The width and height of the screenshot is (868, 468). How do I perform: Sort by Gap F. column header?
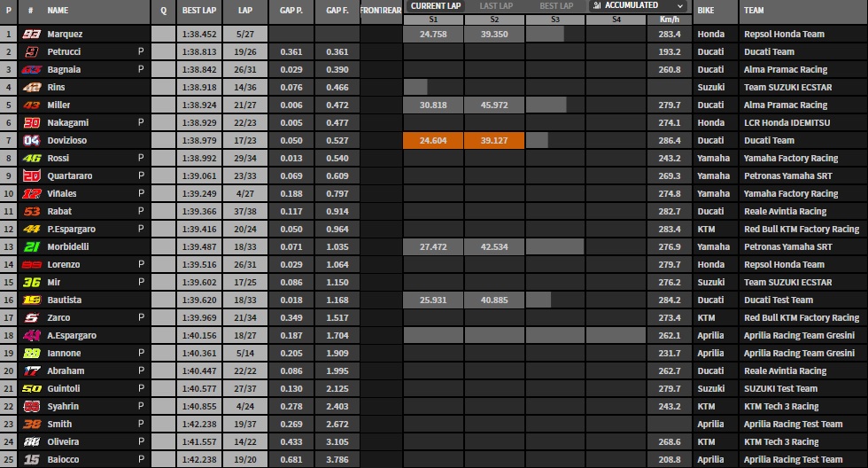(337, 11)
